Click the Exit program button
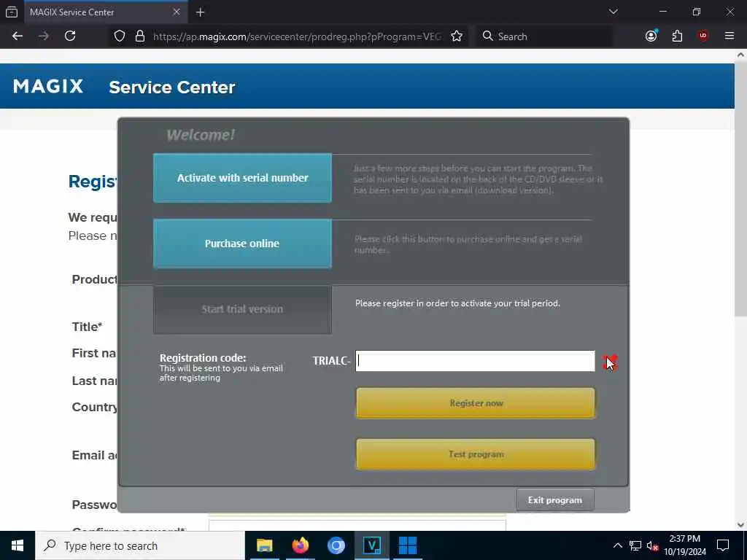 555,500
